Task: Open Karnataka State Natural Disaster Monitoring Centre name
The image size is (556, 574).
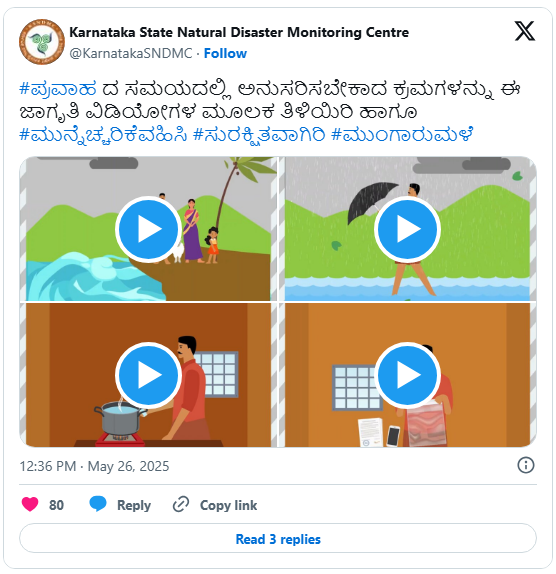Action: coord(239,32)
